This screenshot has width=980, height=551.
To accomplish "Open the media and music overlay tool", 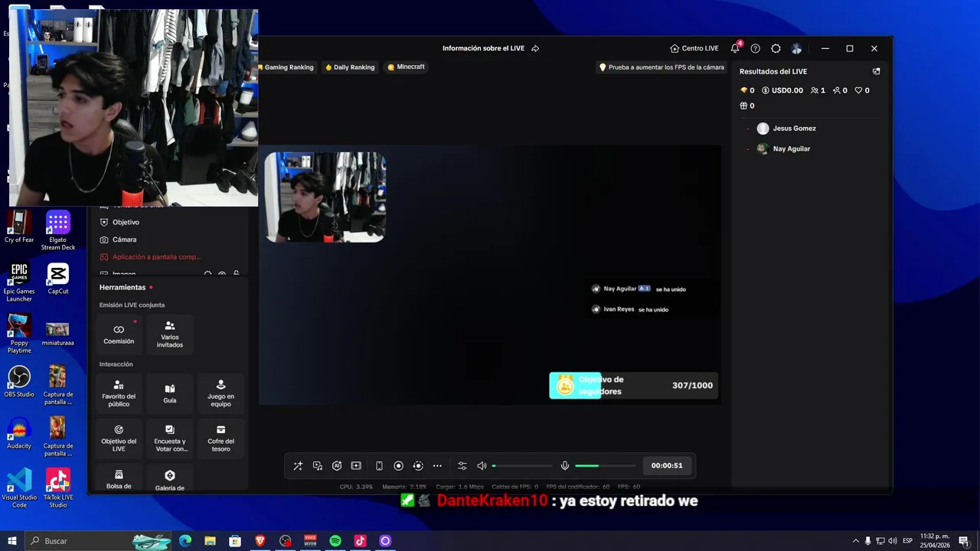I will 318,465.
